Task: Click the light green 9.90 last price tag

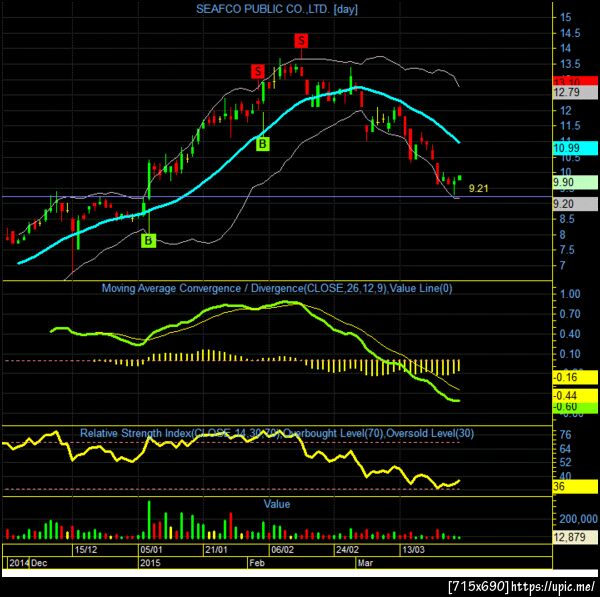Action: point(575,183)
